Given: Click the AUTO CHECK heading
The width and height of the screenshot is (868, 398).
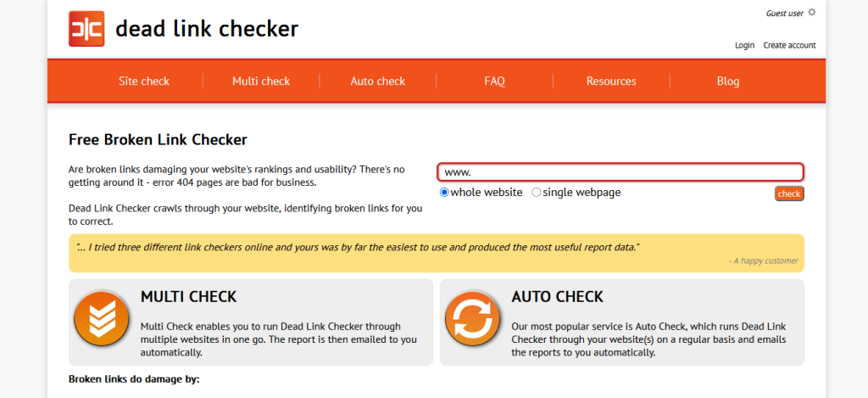Looking at the screenshot, I should (x=558, y=297).
